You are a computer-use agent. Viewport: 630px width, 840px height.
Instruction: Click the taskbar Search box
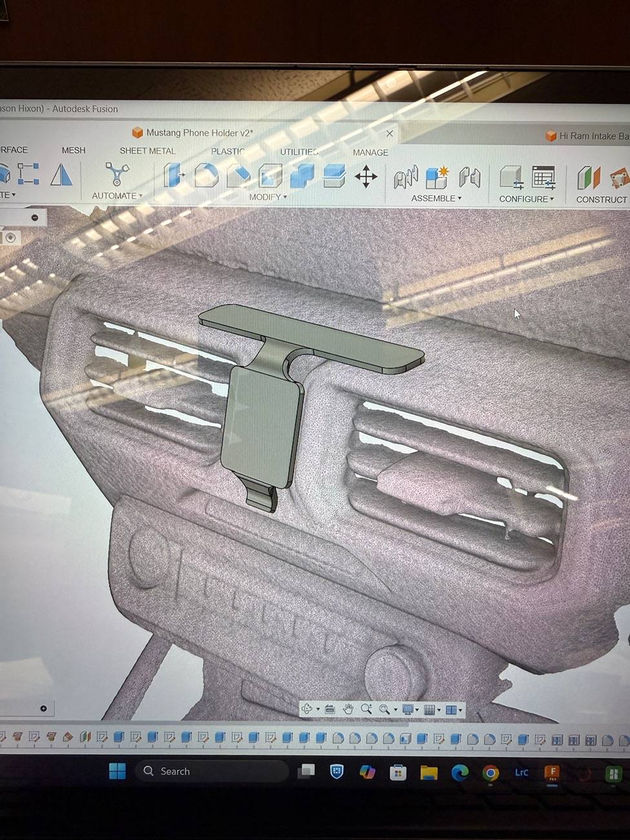tap(211, 771)
